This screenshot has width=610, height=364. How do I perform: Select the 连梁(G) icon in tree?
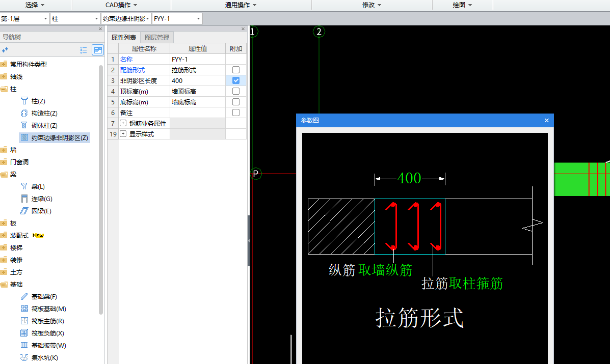tap(24, 199)
